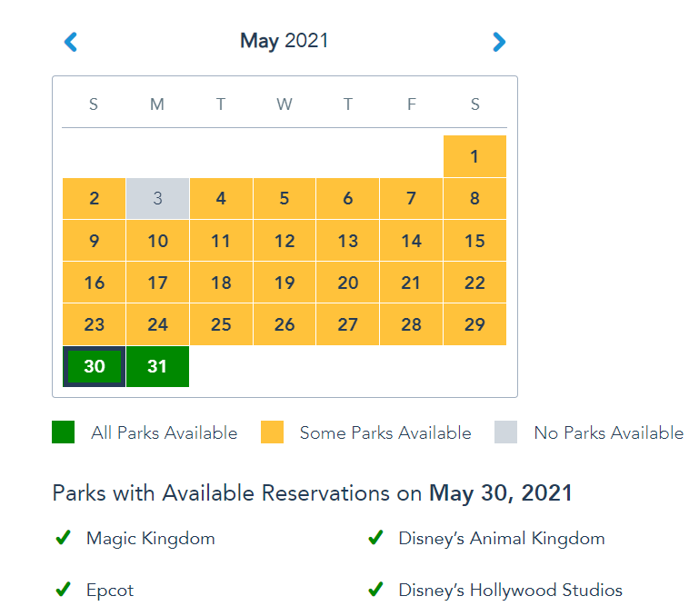The image size is (699, 616).
Task: Select May 12 date cell
Action: click(285, 241)
